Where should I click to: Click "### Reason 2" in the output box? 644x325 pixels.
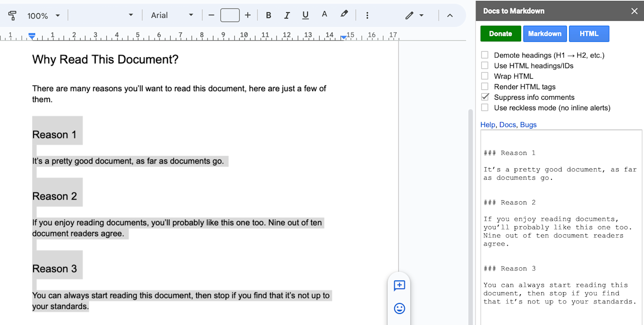click(510, 203)
